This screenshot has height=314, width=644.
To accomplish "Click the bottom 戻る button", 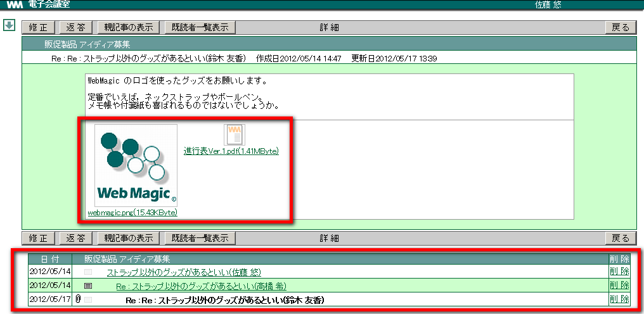I will pos(621,238).
